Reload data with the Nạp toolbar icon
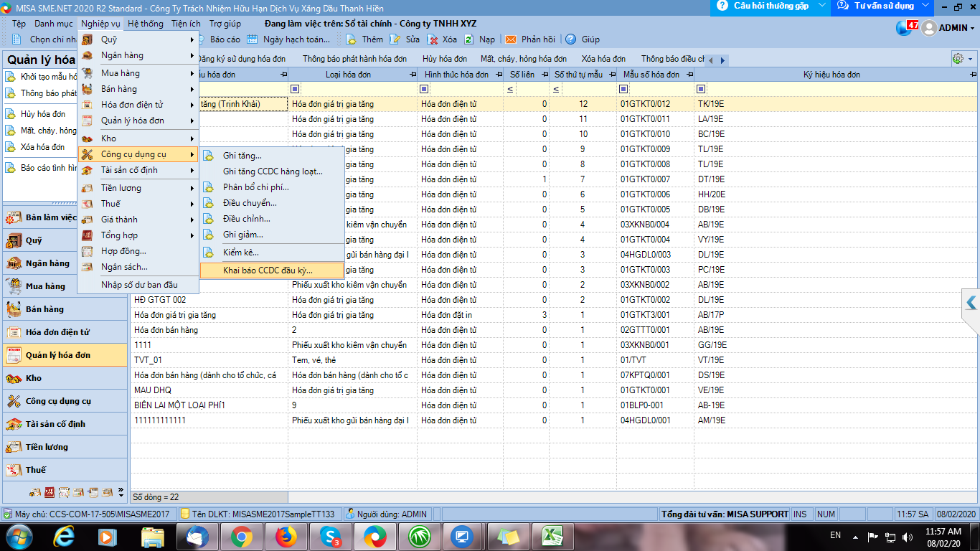This screenshot has width=980, height=551. 469,39
